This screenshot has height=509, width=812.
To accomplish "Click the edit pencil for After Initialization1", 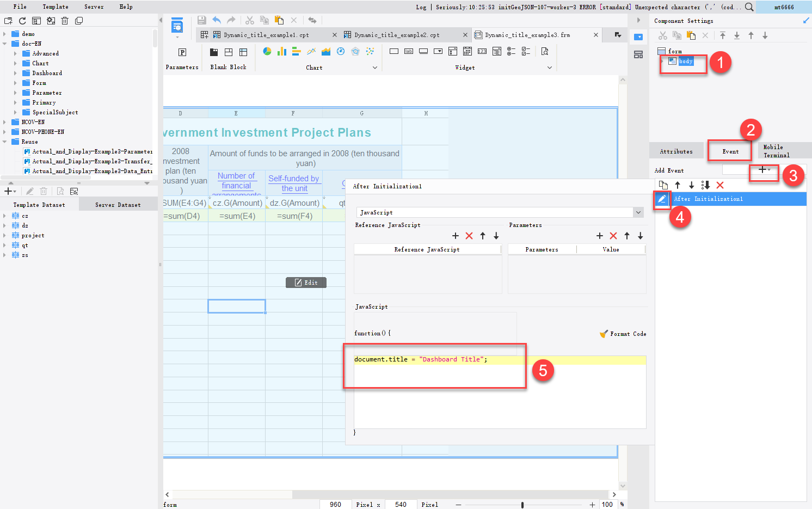I will pyautogui.click(x=661, y=199).
